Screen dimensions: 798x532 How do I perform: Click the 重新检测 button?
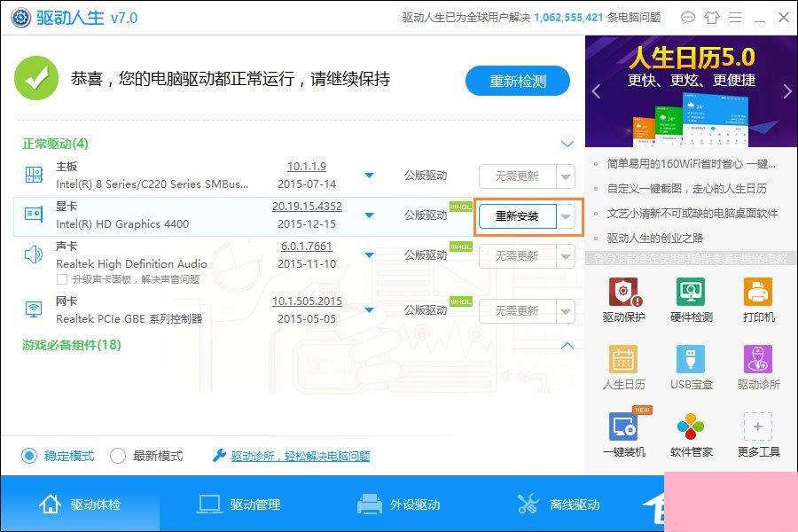click(x=518, y=81)
